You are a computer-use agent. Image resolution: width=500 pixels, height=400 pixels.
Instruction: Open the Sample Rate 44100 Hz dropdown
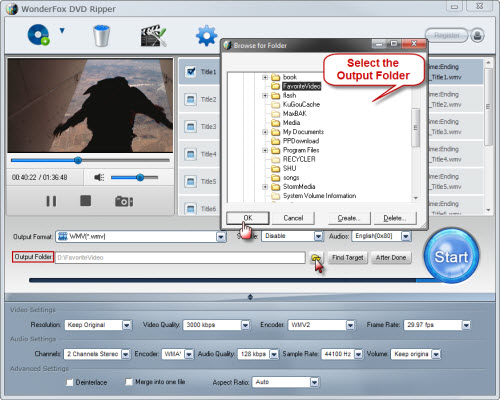pos(358,354)
